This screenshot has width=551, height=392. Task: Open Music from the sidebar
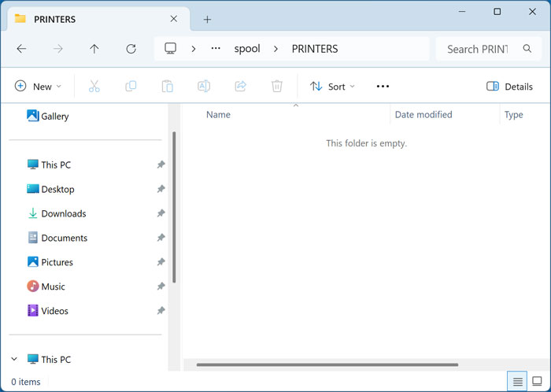46,287
